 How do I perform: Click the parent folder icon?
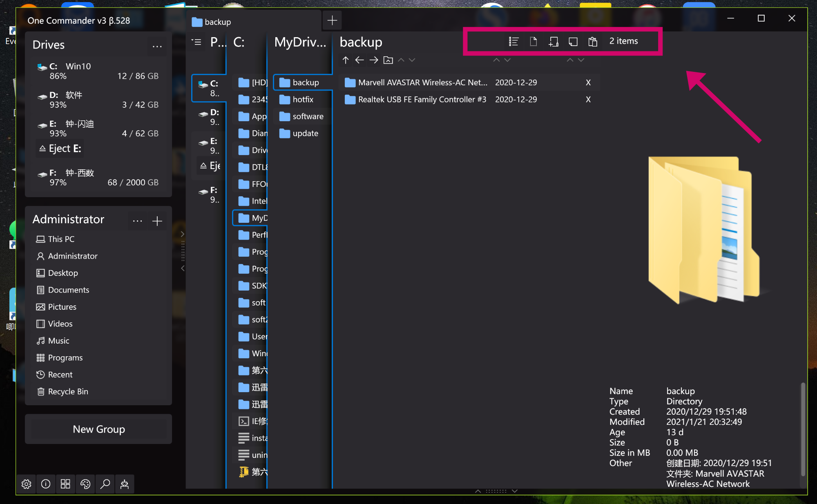tap(388, 60)
